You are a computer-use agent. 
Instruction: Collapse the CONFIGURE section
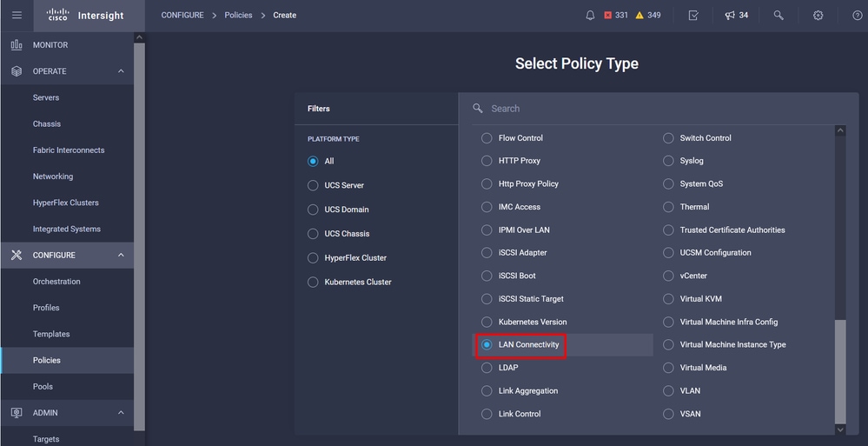tap(121, 255)
